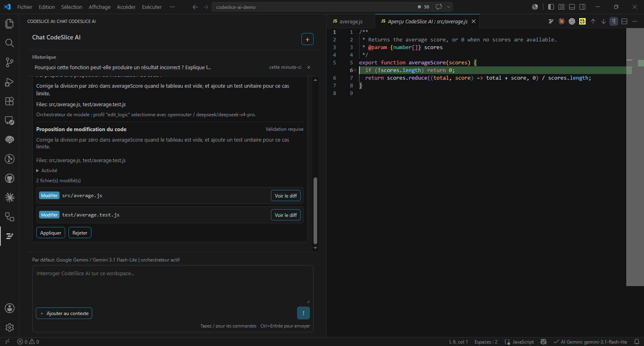The height and width of the screenshot is (346, 644).
Task: Switch to the average.js tab
Action: coord(351,21)
